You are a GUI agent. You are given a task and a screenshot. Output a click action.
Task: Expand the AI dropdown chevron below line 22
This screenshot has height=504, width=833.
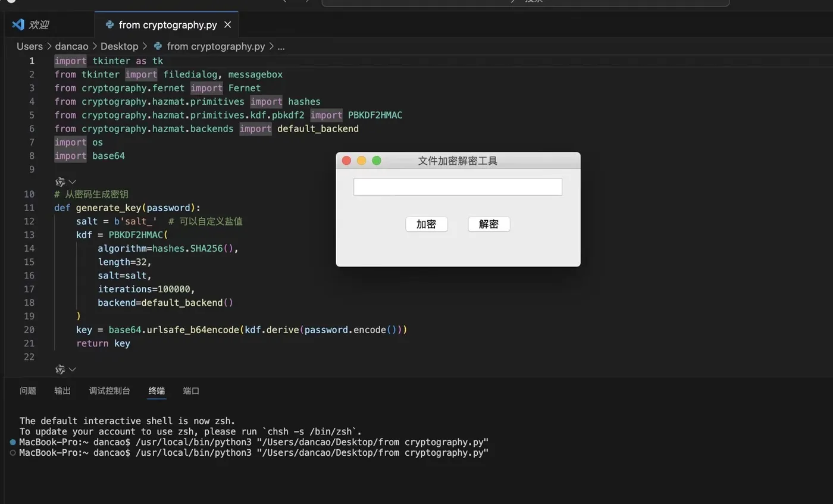click(73, 370)
